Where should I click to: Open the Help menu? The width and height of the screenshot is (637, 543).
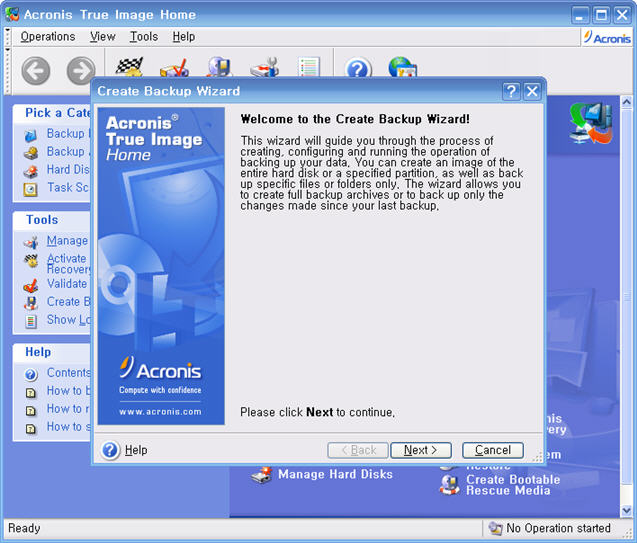click(x=184, y=37)
